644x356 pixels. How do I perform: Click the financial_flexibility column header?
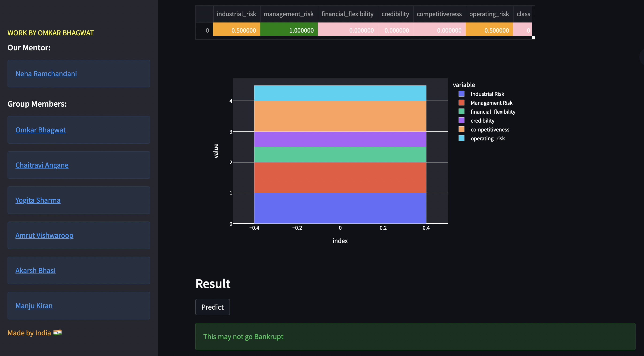(347, 14)
